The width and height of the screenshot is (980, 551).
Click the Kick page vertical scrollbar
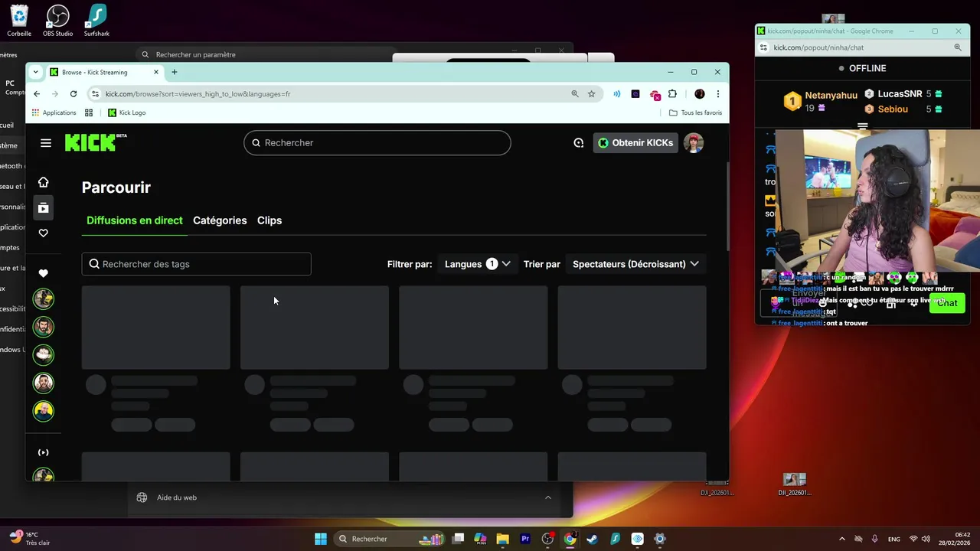[x=727, y=207]
